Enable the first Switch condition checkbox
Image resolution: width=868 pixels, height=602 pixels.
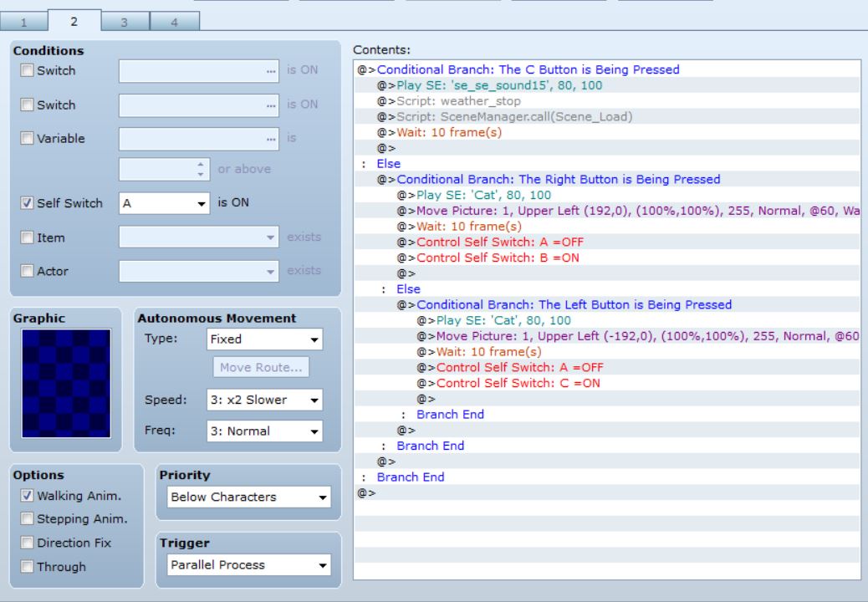[27, 70]
